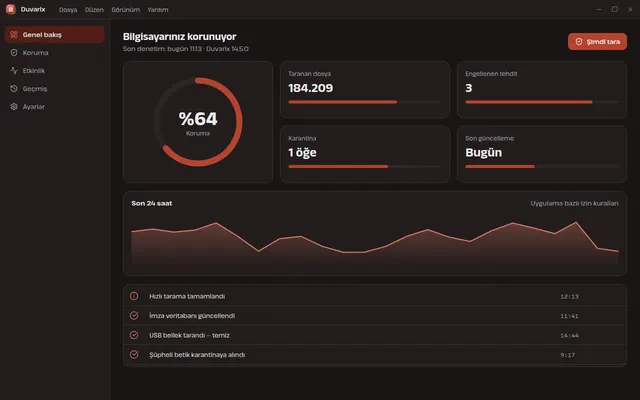Open the Geçmiş section
Screen dimensions: 640x400
55,89
